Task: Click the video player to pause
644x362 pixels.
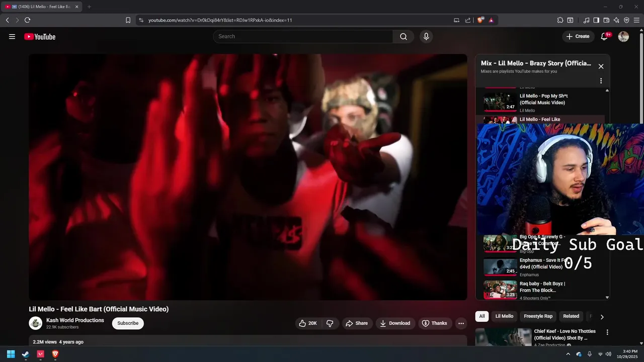Action: [248, 177]
